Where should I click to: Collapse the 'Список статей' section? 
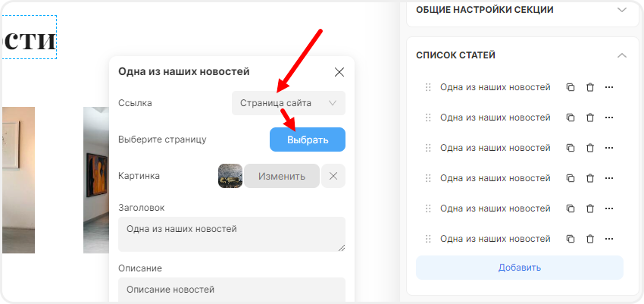coord(621,55)
